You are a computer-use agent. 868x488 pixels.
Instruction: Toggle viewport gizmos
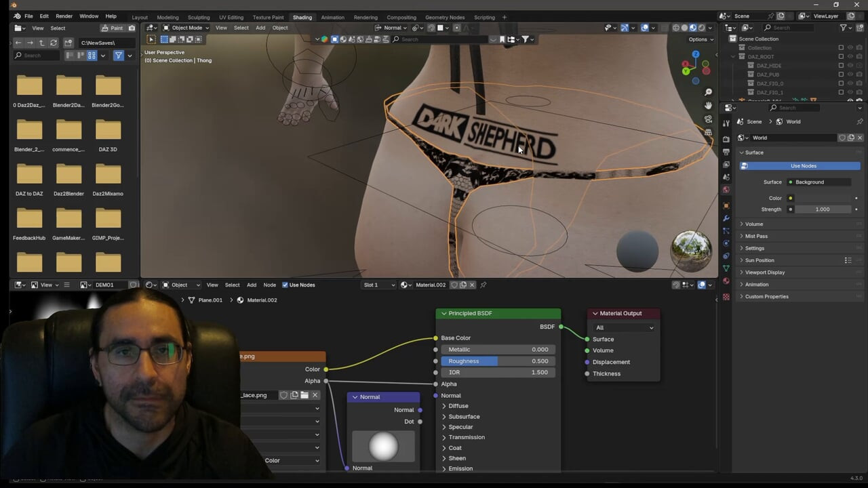coord(625,28)
